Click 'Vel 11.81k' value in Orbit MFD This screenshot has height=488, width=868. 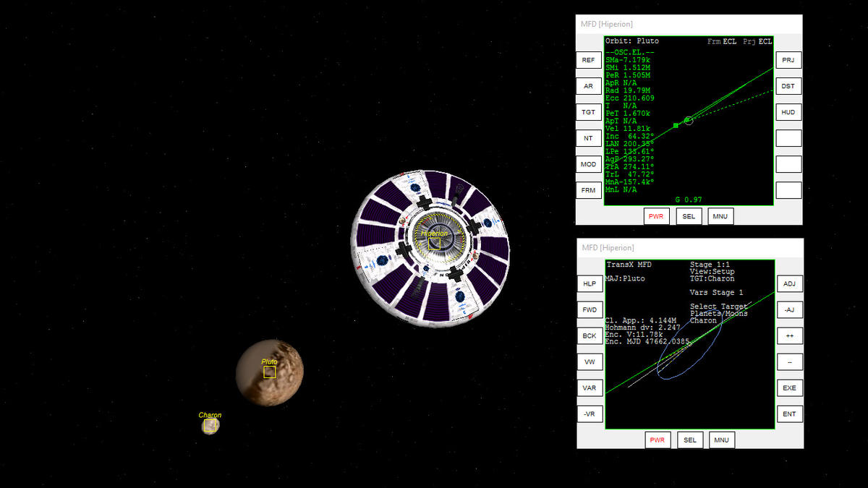pyautogui.click(x=628, y=129)
